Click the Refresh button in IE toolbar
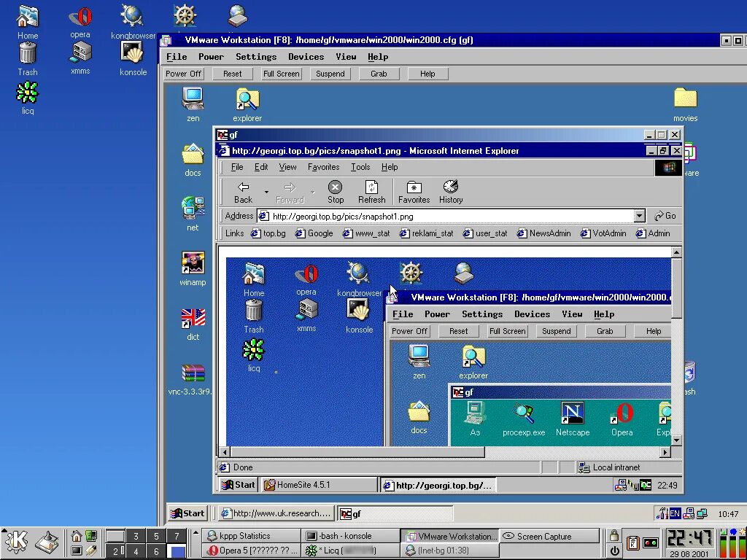Image resolution: width=747 pixels, height=560 pixels. coord(371,192)
